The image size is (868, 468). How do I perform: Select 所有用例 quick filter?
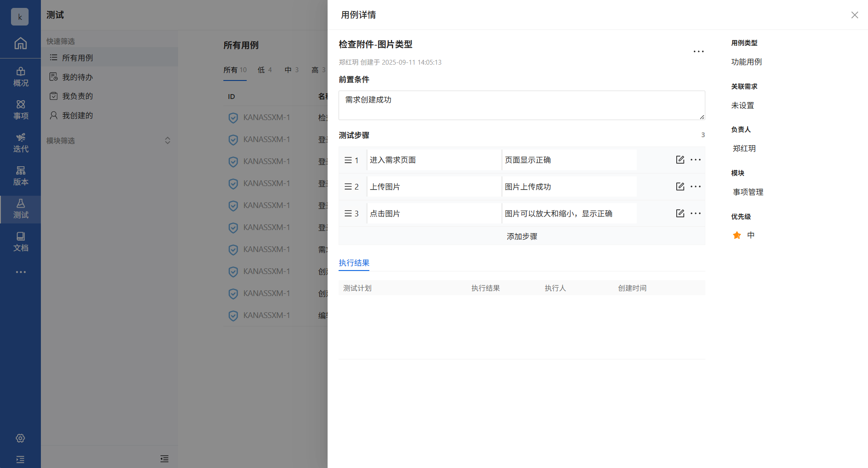[x=109, y=58]
